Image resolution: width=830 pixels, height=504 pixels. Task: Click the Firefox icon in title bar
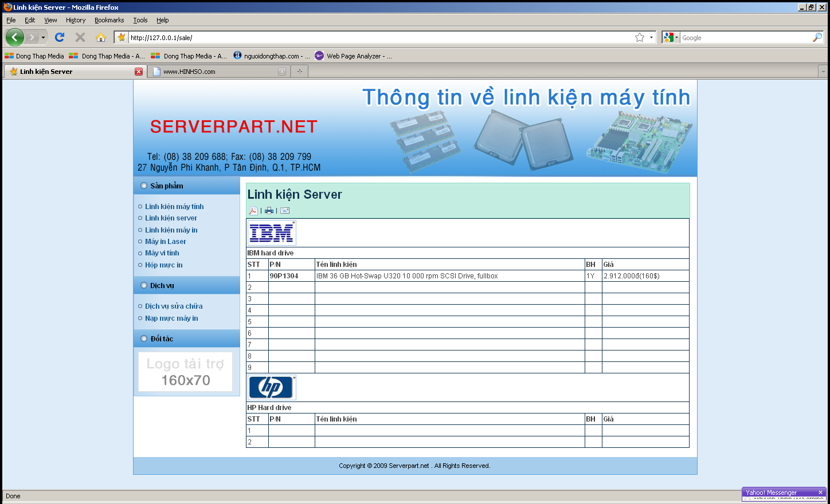[x=7, y=7]
